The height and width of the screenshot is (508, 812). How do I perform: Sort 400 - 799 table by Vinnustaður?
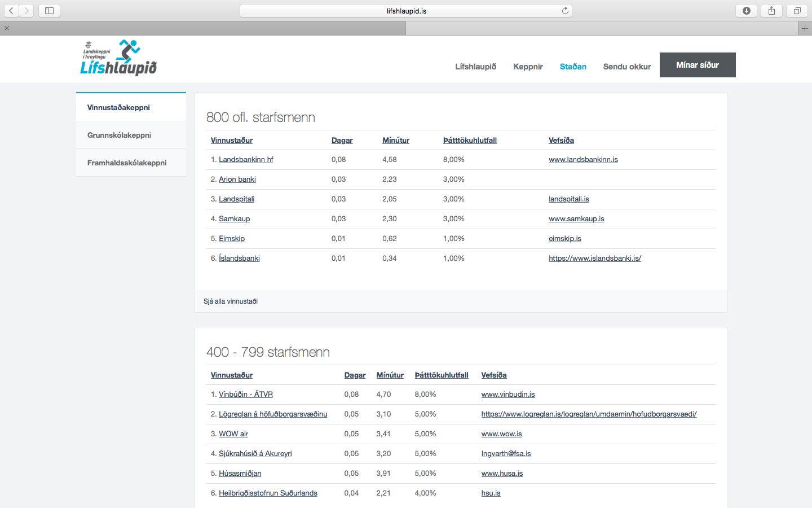click(232, 375)
